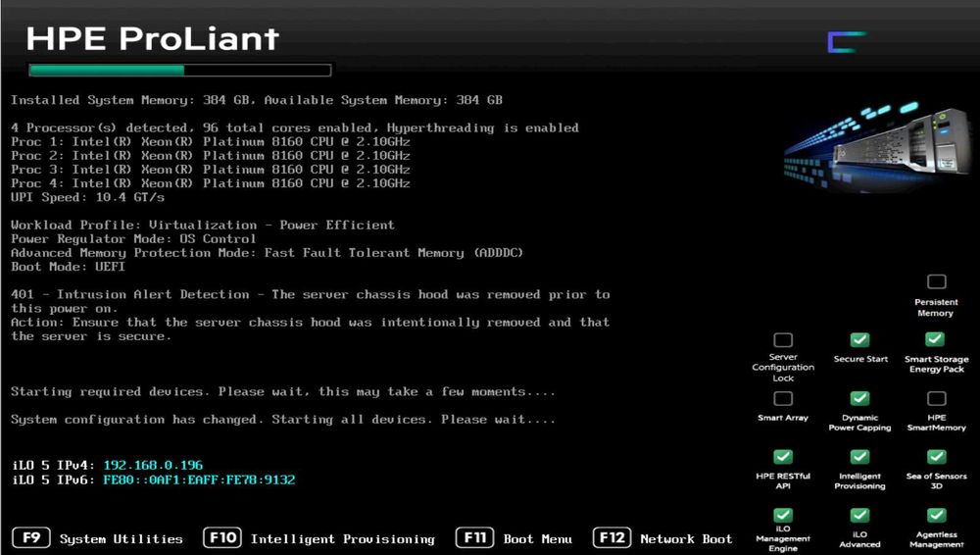The height and width of the screenshot is (555, 980).
Task: Open the Boot Menu
Action: tap(537, 538)
